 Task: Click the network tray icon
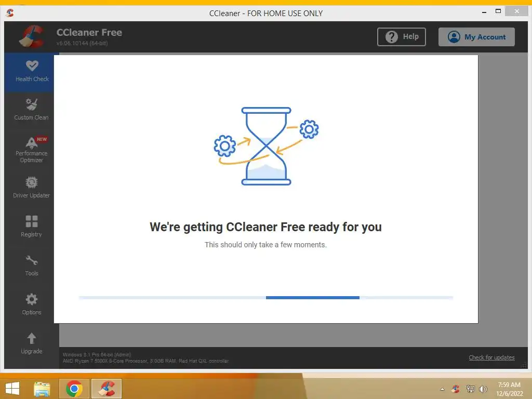tap(471, 389)
